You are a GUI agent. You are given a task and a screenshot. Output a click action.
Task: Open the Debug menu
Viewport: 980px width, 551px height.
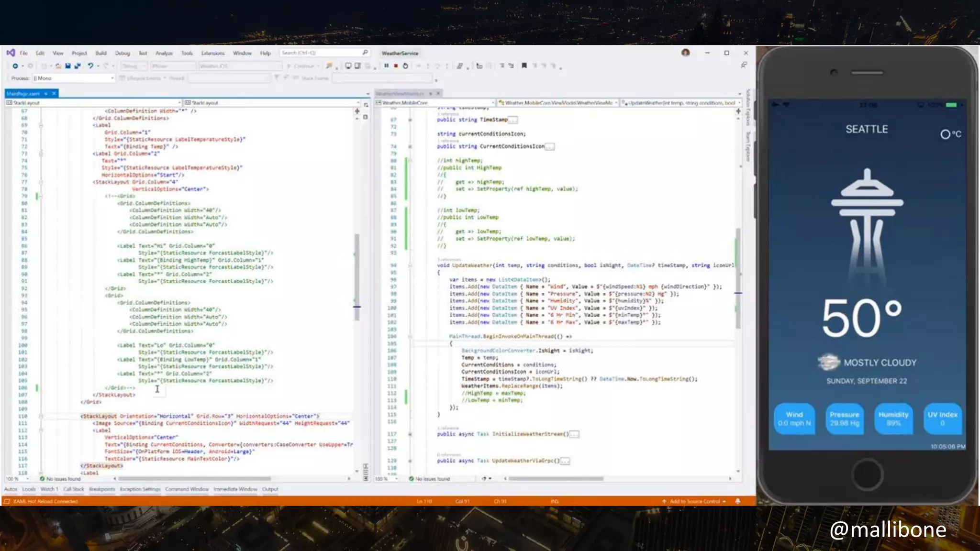click(122, 53)
